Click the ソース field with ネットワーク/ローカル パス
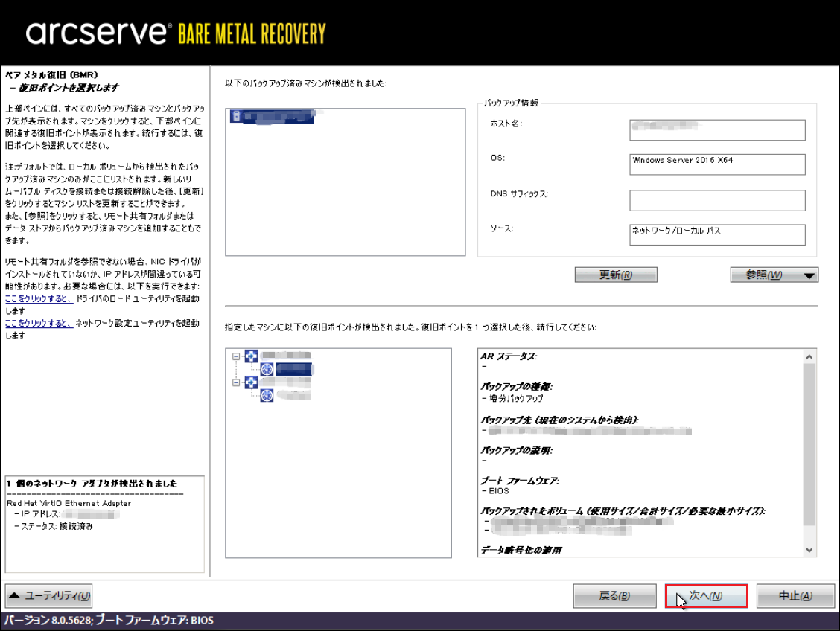 [x=717, y=234]
